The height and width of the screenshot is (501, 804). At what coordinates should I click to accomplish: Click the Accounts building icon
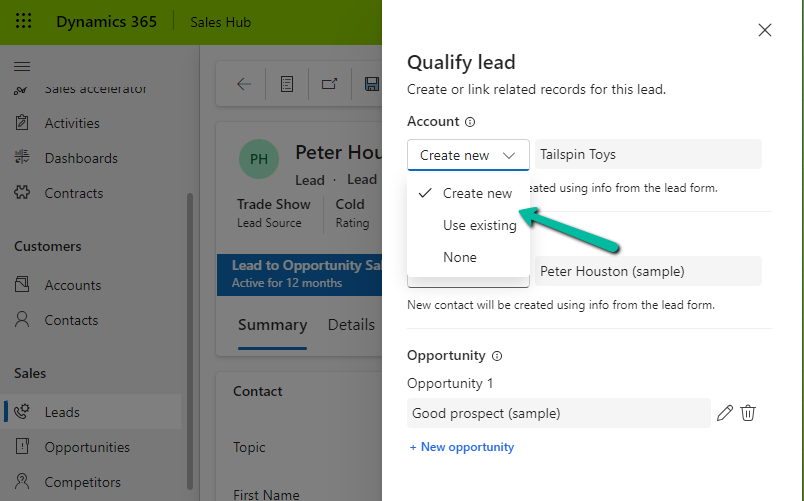point(22,284)
